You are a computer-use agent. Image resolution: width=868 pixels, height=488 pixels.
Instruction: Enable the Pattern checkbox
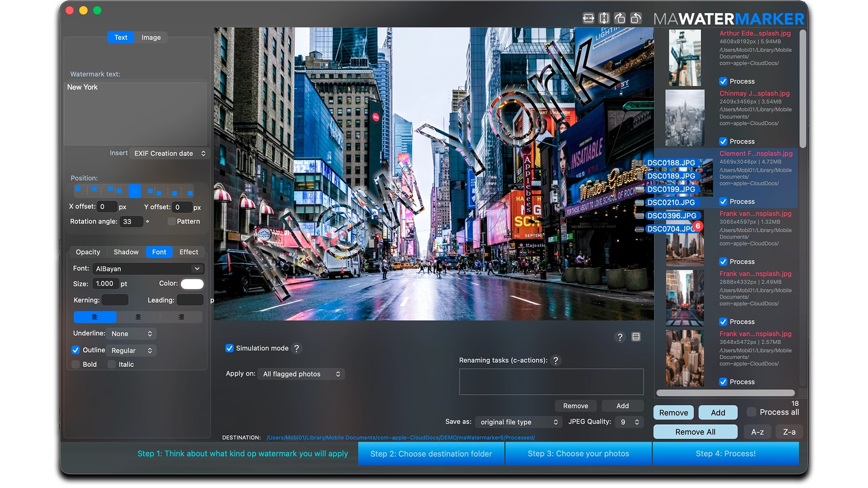(172, 222)
